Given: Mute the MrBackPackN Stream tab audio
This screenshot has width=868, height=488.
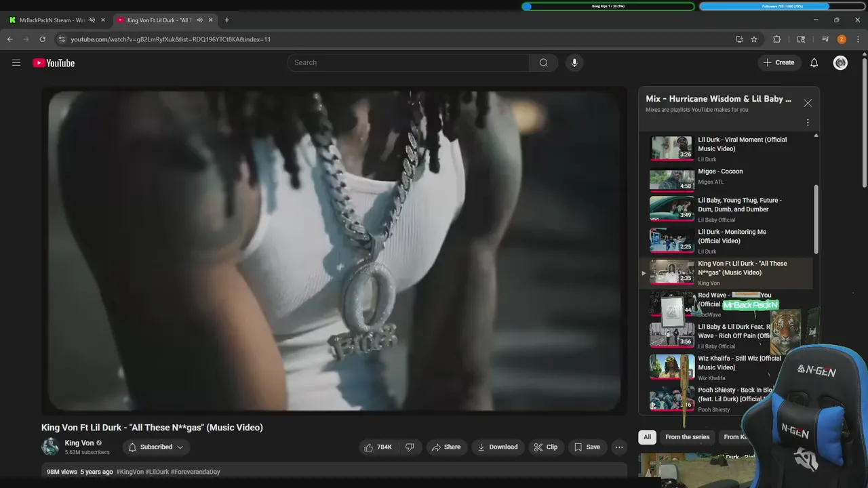Looking at the screenshot, I should (x=92, y=20).
